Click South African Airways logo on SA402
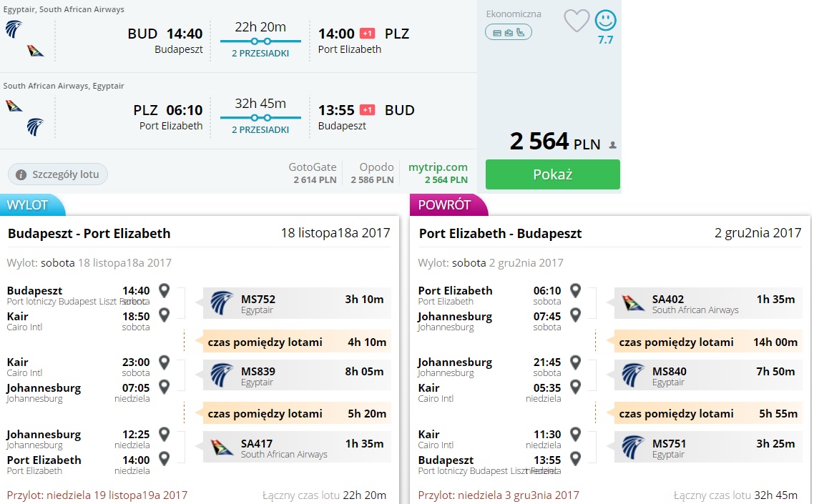 click(x=633, y=303)
